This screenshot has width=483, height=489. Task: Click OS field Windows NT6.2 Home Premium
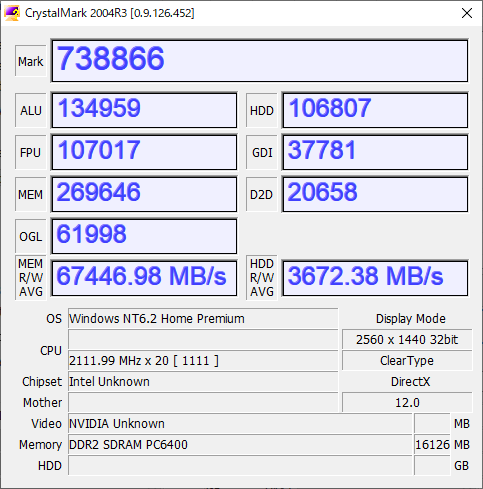(x=203, y=319)
